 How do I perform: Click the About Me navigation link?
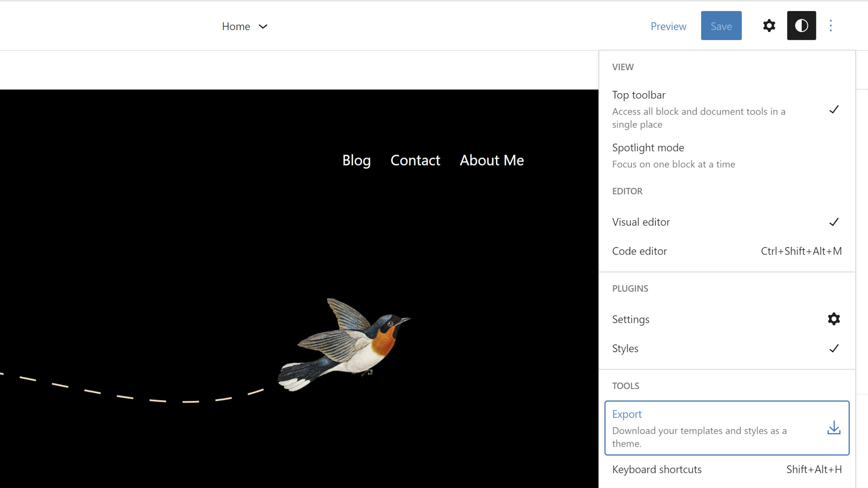pyautogui.click(x=492, y=160)
